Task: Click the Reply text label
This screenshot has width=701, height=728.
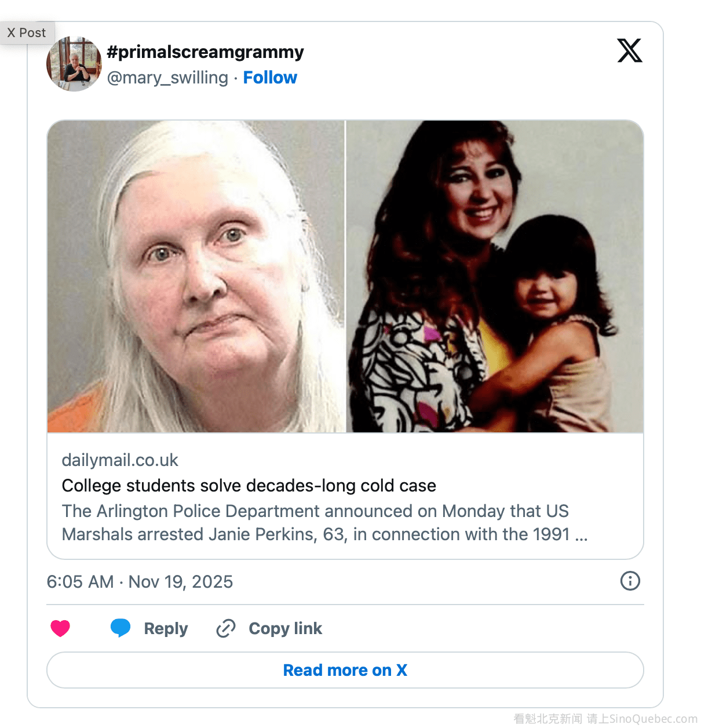Action: [166, 629]
